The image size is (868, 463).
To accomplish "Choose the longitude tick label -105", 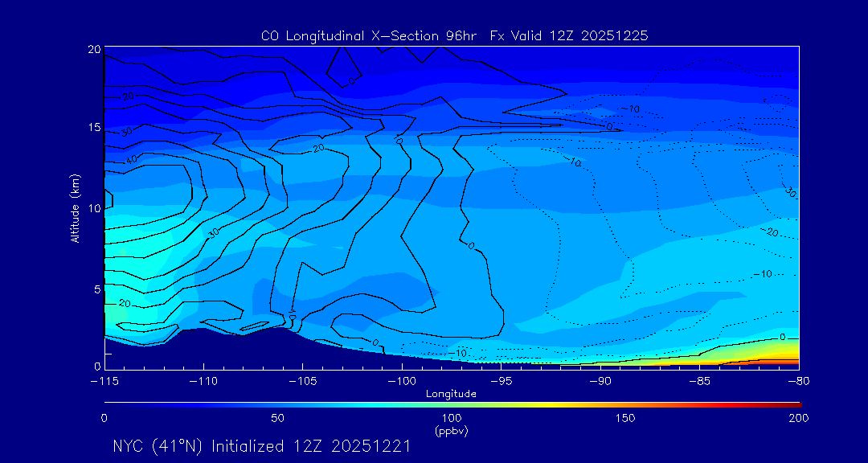I will pyautogui.click(x=302, y=382).
